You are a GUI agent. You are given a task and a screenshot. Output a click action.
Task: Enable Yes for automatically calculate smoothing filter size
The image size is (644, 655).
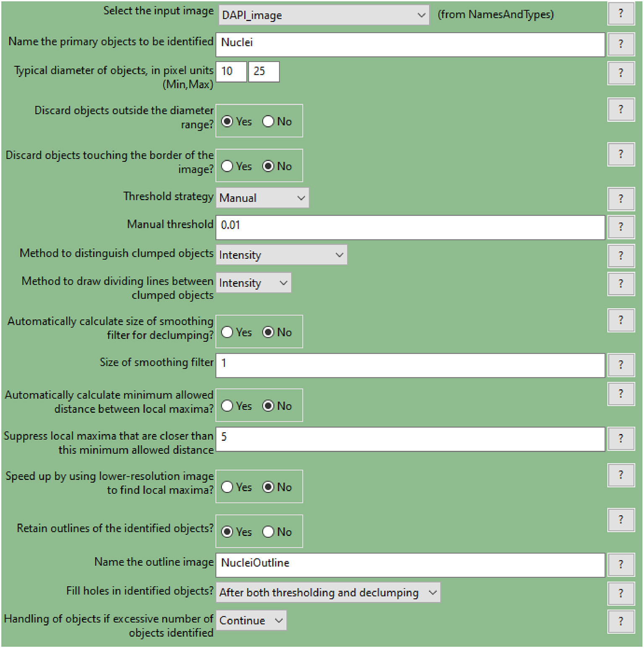[x=227, y=333]
